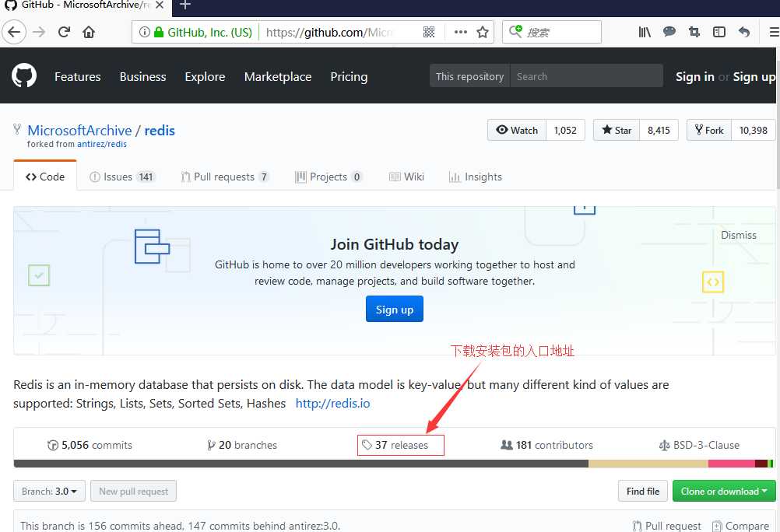Click the browser forward arrow
The width and height of the screenshot is (780, 532).
pyautogui.click(x=39, y=33)
